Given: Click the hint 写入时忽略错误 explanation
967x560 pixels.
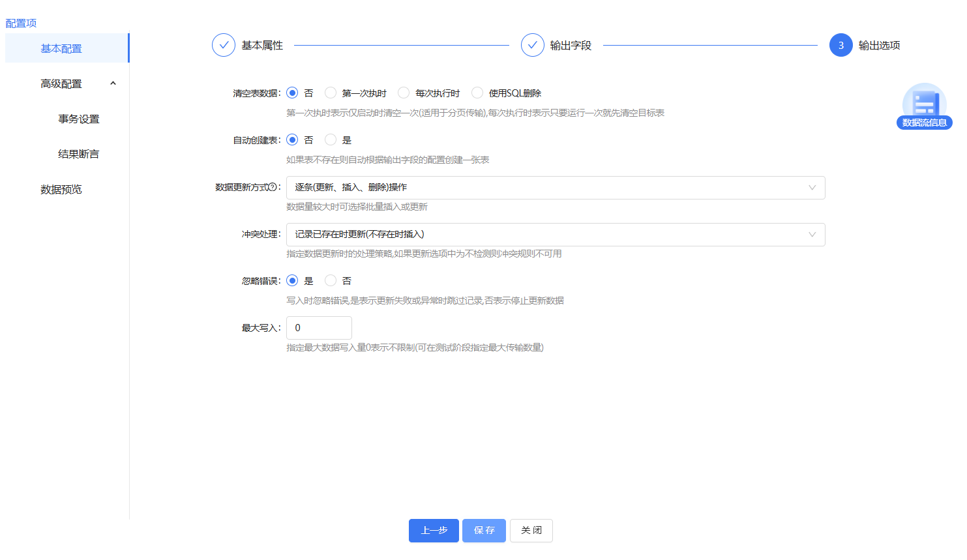Looking at the screenshot, I should (425, 301).
